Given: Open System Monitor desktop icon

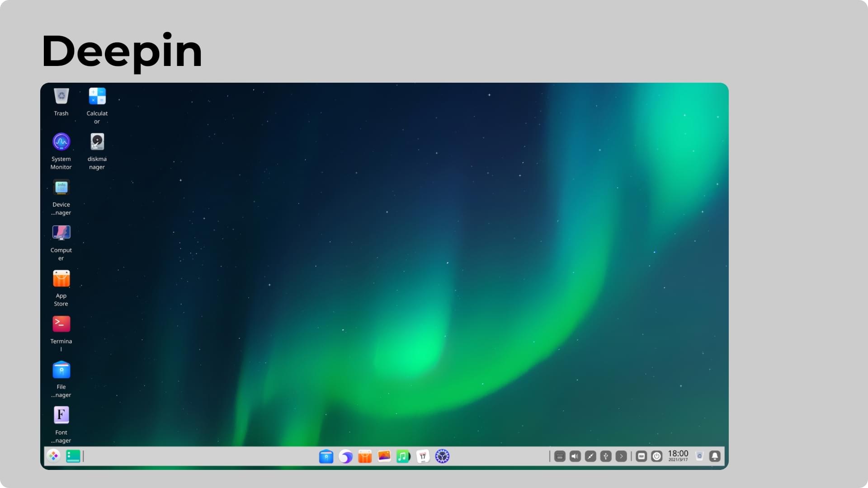Looking at the screenshot, I should pos(61,142).
